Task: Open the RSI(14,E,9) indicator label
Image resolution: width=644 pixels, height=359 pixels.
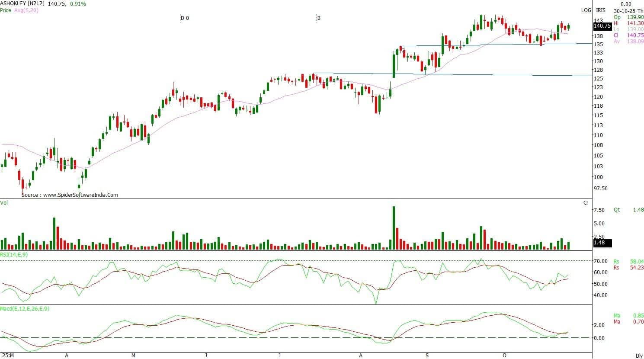Action: pos(14,255)
